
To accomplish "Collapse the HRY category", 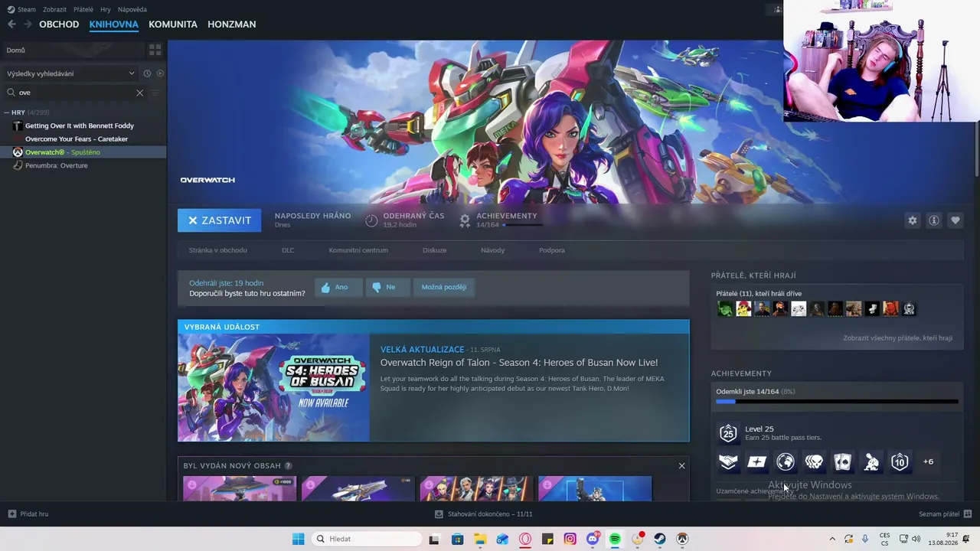I will pos(7,112).
